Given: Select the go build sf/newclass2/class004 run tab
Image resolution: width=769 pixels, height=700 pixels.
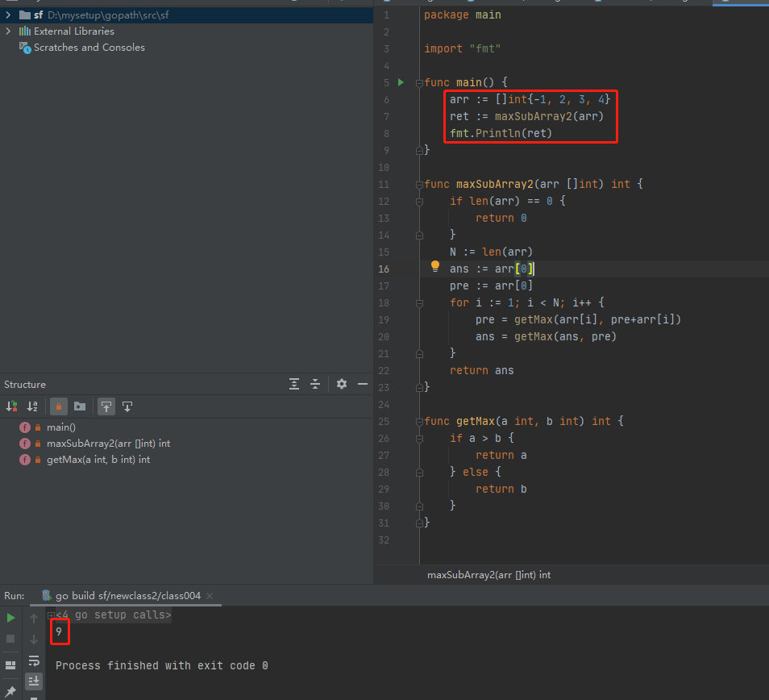Looking at the screenshot, I should [x=127, y=595].
